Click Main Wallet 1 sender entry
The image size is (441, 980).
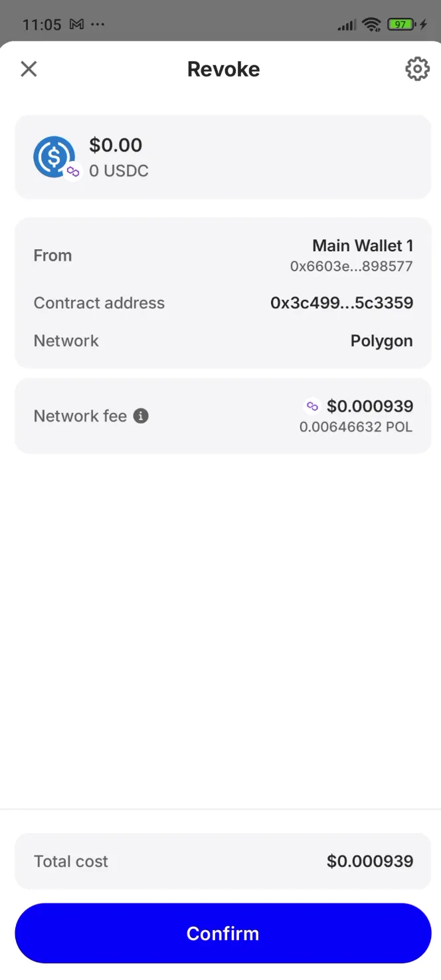pos(363,245)
